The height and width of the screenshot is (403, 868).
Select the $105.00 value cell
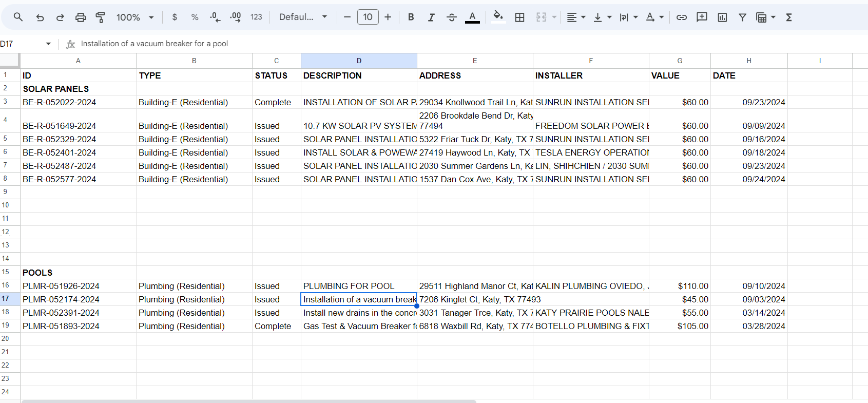pyautogui.click(x=680, y=326)
